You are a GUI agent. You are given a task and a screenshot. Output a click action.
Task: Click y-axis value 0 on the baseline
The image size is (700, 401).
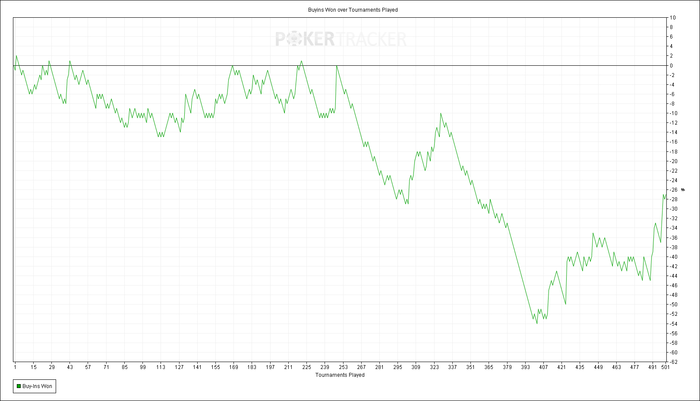pyautogui.click(x=671, y=66)
